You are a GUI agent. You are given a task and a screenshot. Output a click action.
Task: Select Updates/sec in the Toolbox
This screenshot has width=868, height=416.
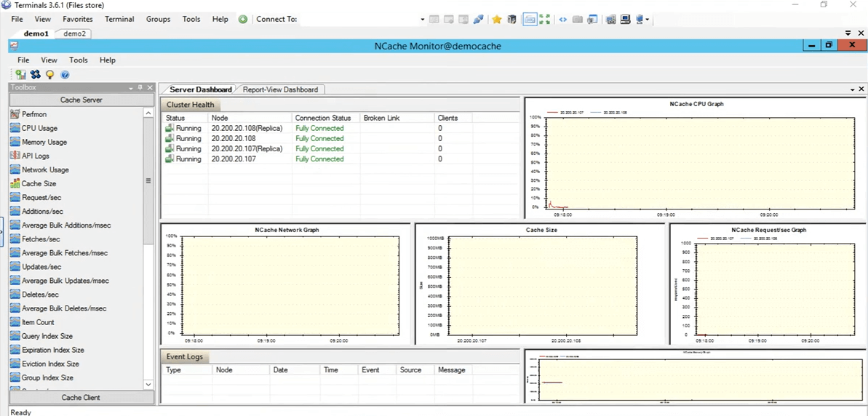[36, 267]
